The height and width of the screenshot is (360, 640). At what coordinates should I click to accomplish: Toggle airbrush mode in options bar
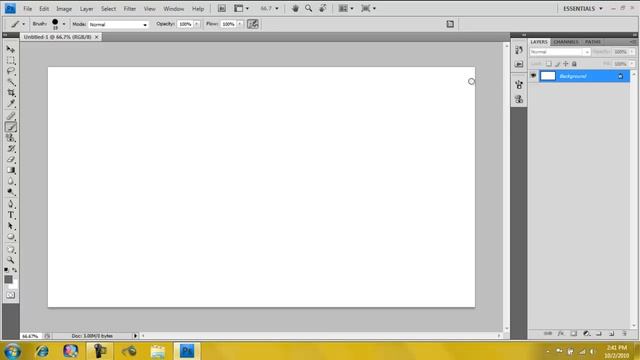coord(253,24)
